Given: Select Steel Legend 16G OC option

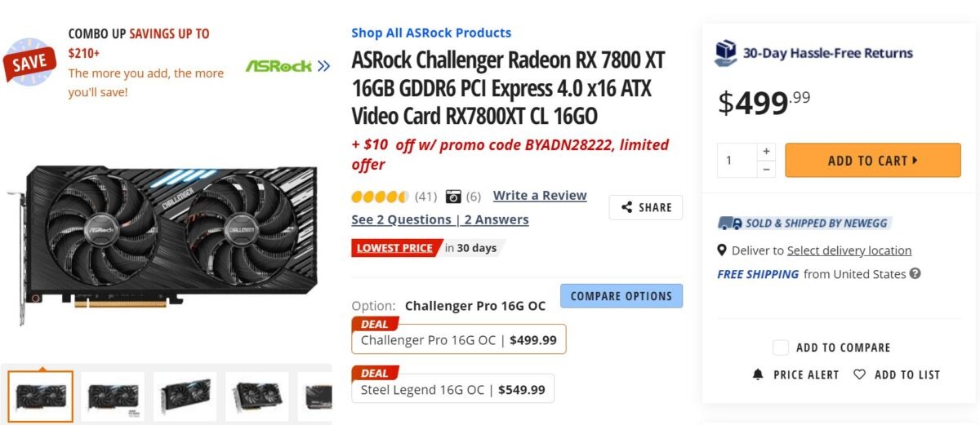Looking at the screenshot, I should 452,390.
